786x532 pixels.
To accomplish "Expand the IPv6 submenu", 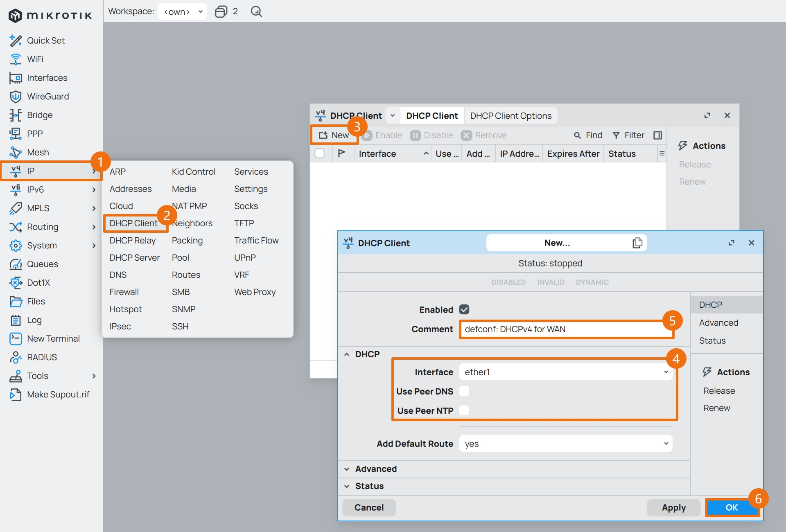I will click(94, 190).
